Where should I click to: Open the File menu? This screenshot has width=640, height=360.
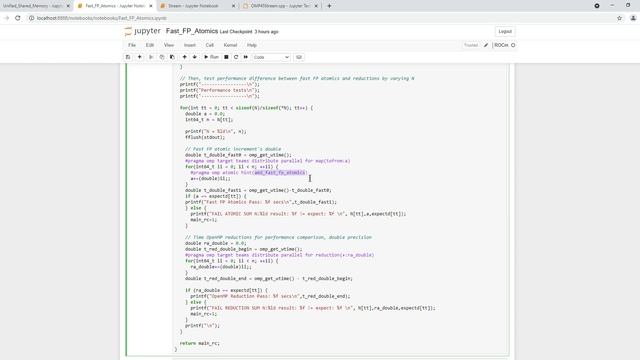tap(132, 45)
